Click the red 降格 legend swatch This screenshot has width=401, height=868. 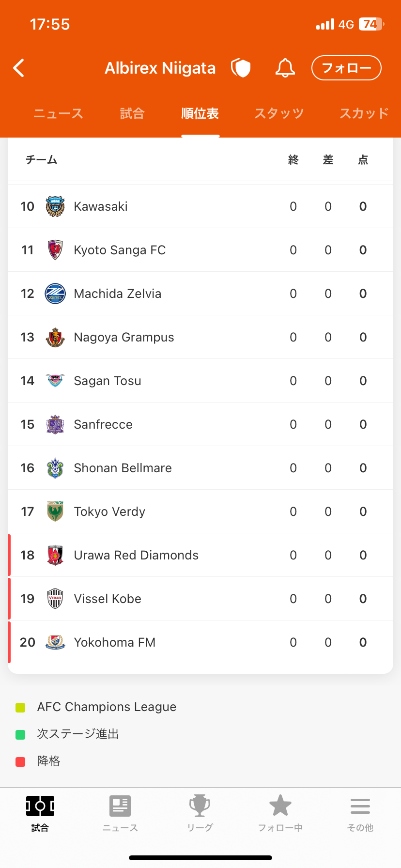[x=20, y=761]
